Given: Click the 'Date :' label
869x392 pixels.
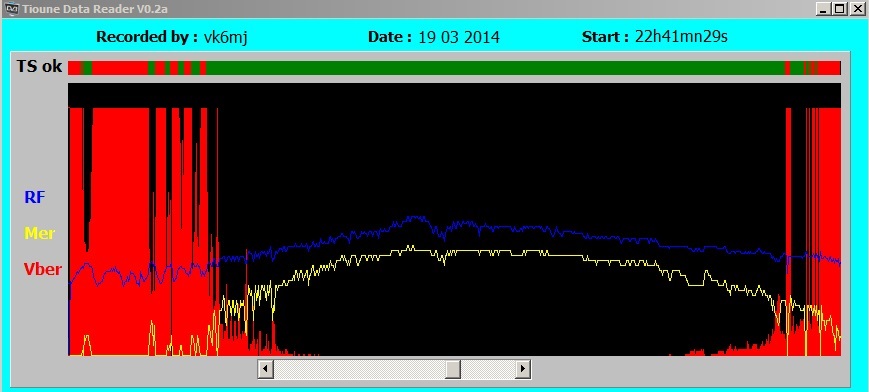Looking at the screenshot, I should [x=390, y=37].
